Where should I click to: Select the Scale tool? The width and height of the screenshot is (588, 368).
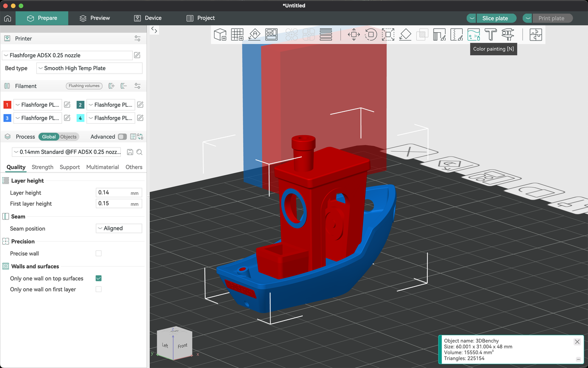[388, 34]
